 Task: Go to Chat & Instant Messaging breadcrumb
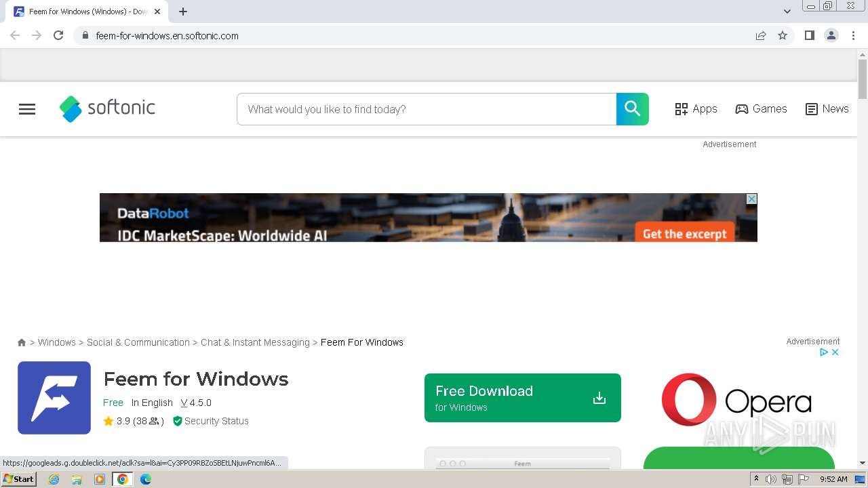[x=255, y=342]
